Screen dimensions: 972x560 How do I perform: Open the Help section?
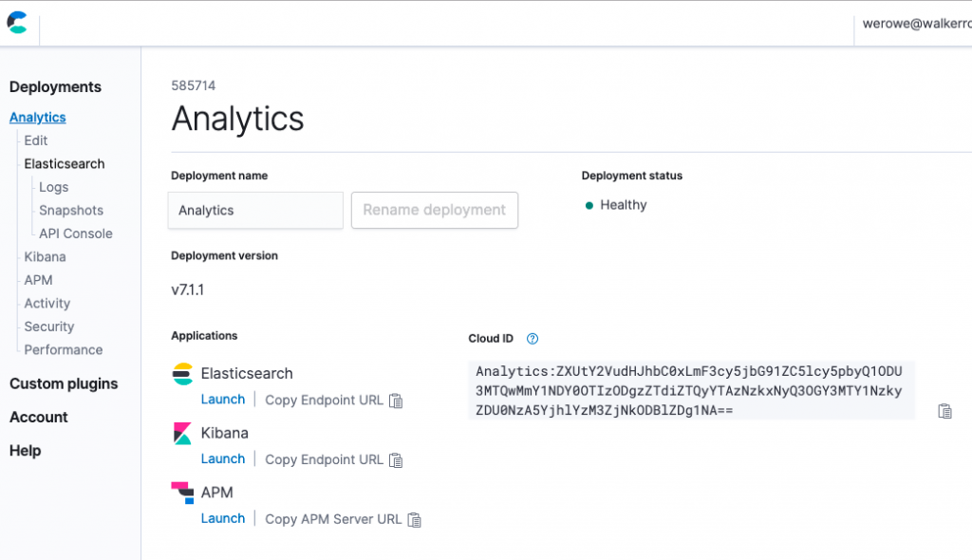tap(26, 451)
